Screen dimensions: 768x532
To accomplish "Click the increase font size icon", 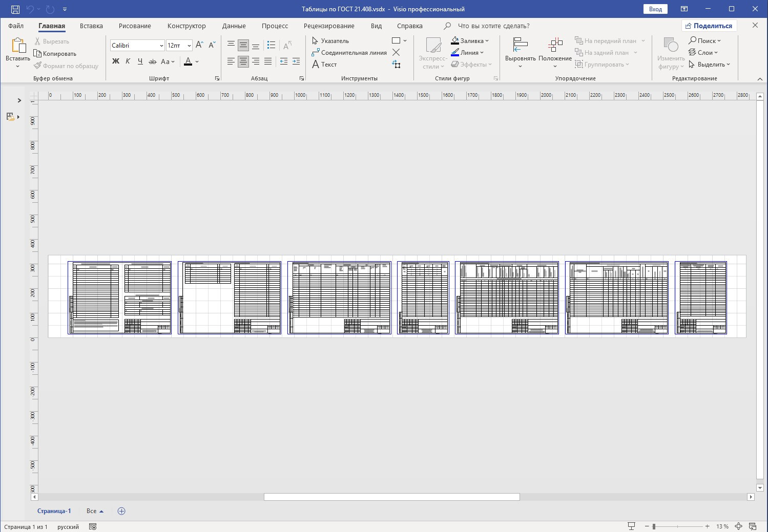I will coord(199,45).
